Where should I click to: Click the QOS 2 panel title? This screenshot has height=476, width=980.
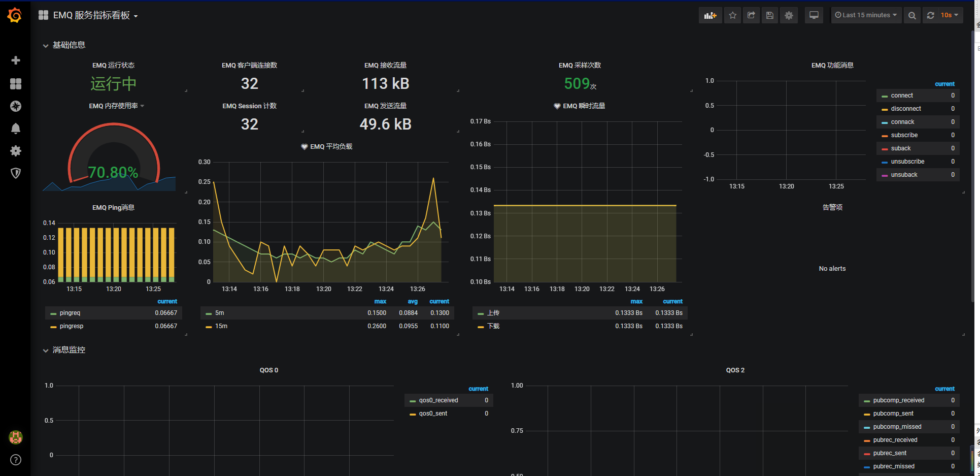point(735,370)
